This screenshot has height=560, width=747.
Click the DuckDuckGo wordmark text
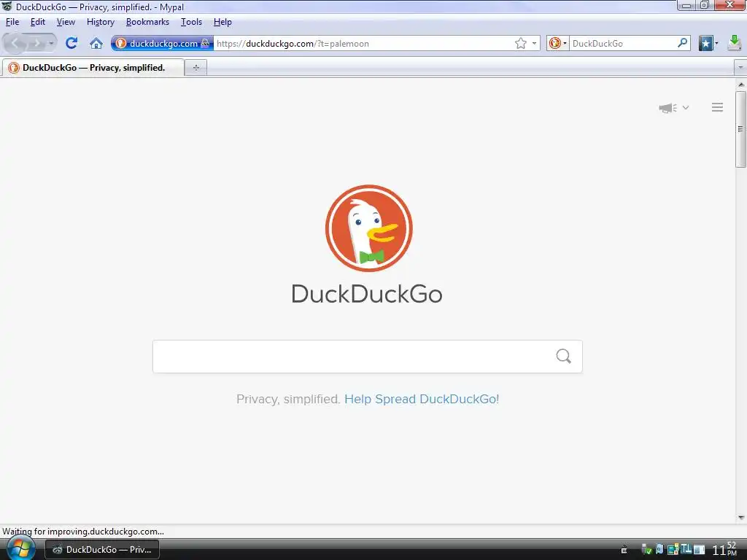point(367,294)
